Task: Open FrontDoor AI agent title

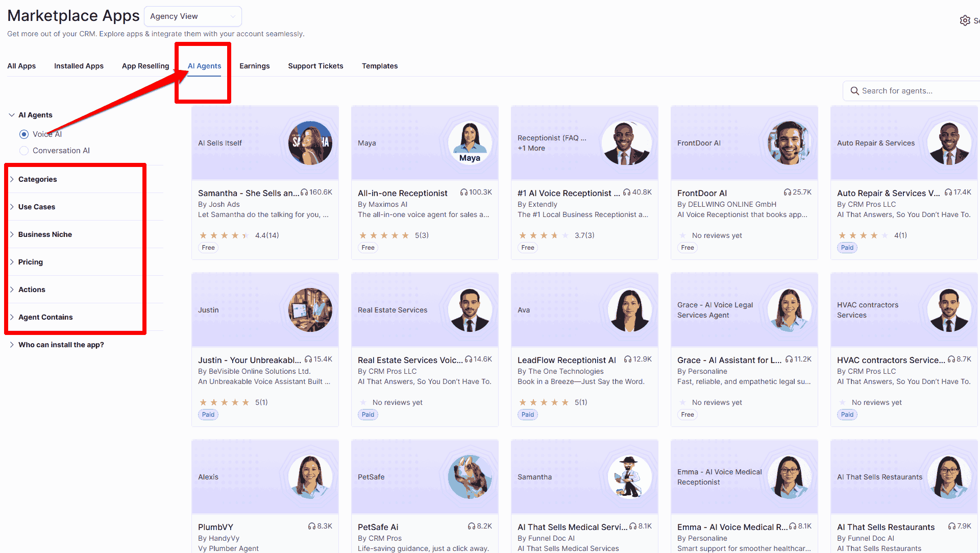Action: 702,193
